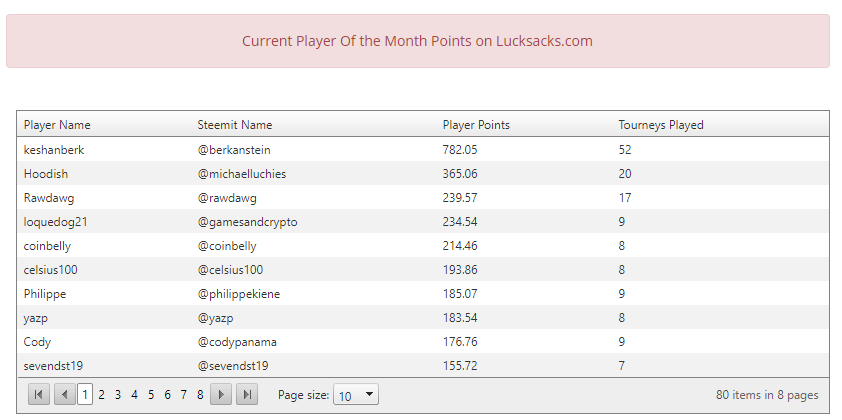Click Steemit name @sevendst19
Image resolution: width=842 pixels, height=420 pixels.
pyautogui.click(x=233, y=366)
